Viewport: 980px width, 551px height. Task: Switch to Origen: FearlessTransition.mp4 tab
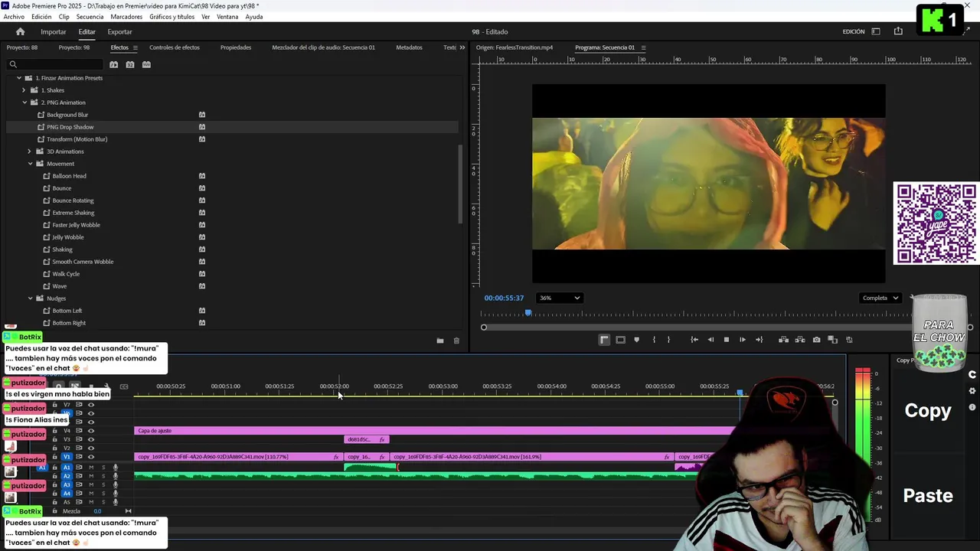pos(514,47)
